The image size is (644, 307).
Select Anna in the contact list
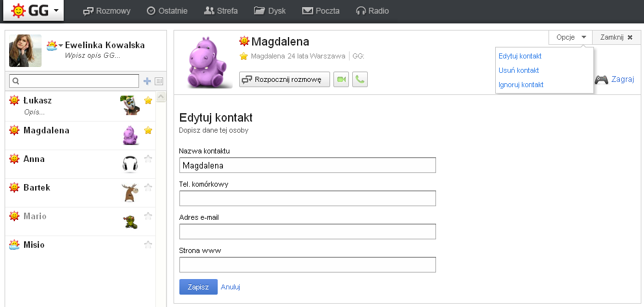(80, 164)
